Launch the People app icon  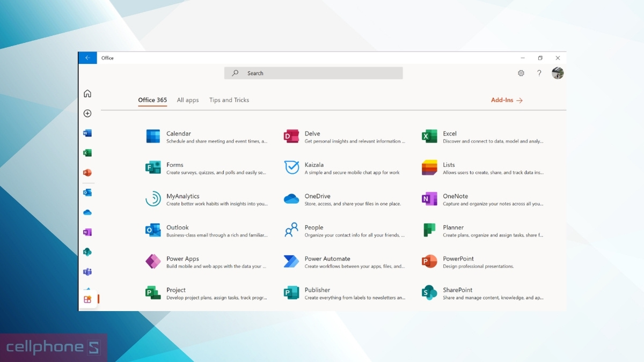pos(291,230)
